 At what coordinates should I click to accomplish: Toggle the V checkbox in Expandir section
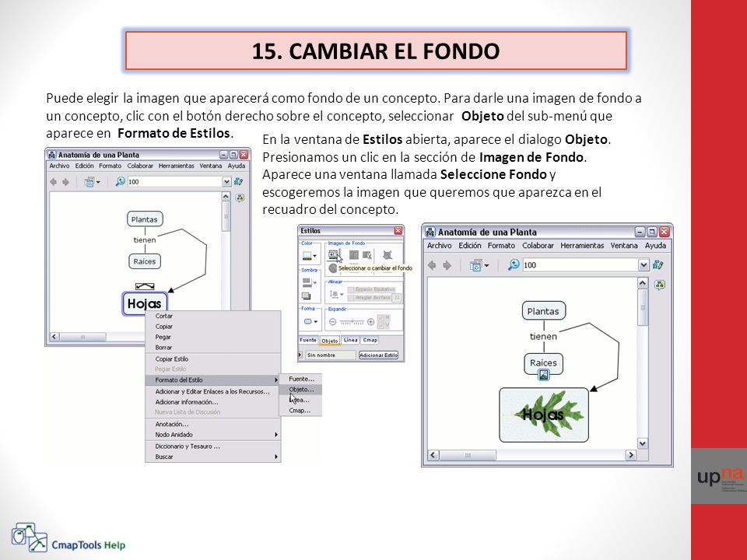coord(381,326)
